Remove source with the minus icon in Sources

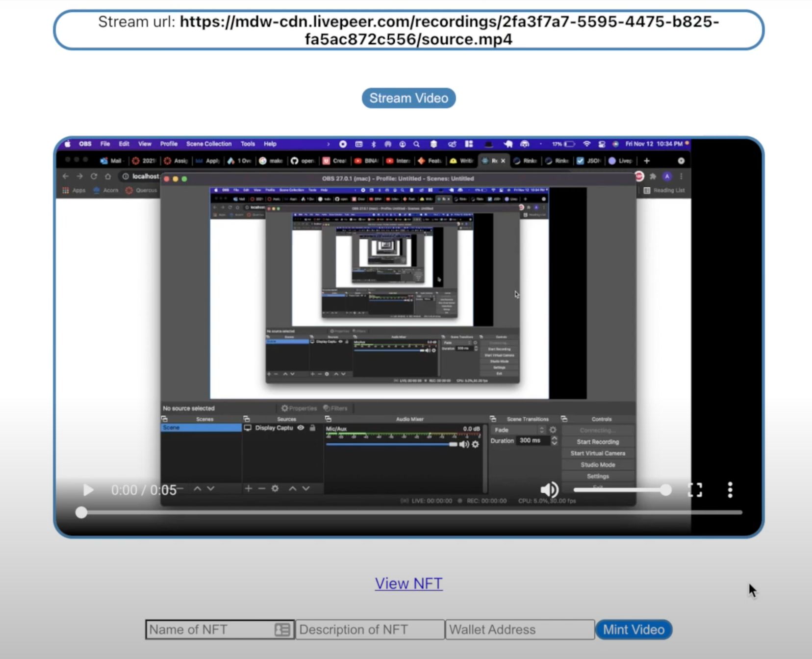(262, 488)
